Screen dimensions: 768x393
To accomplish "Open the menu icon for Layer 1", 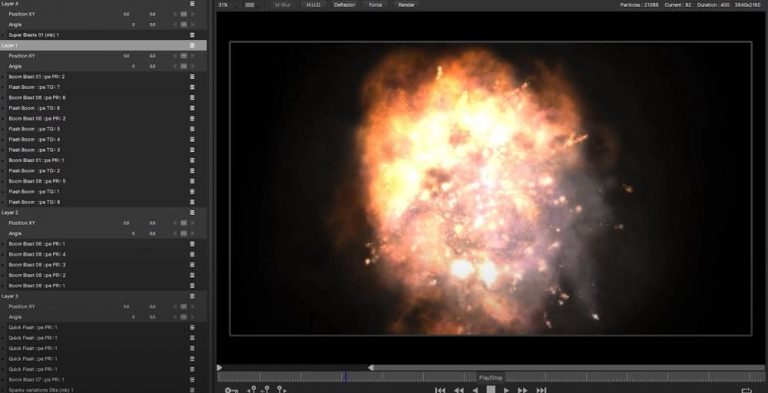I will point(192,45).
